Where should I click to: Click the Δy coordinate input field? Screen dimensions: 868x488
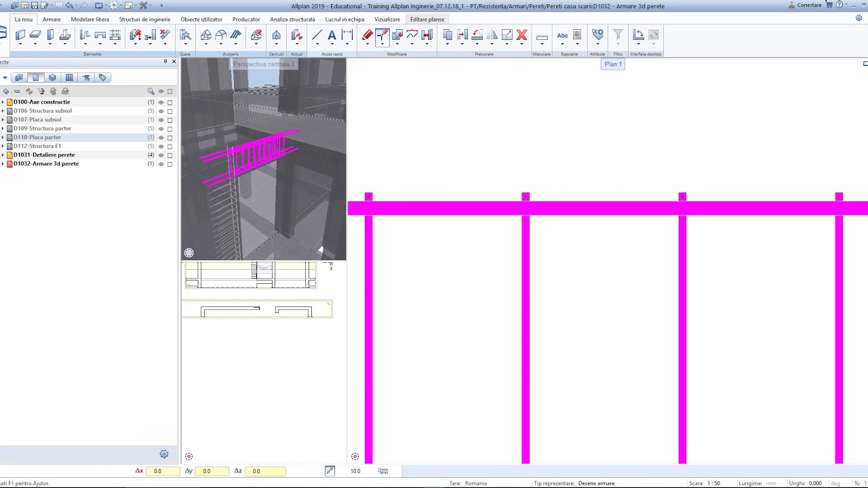[213, 471]
